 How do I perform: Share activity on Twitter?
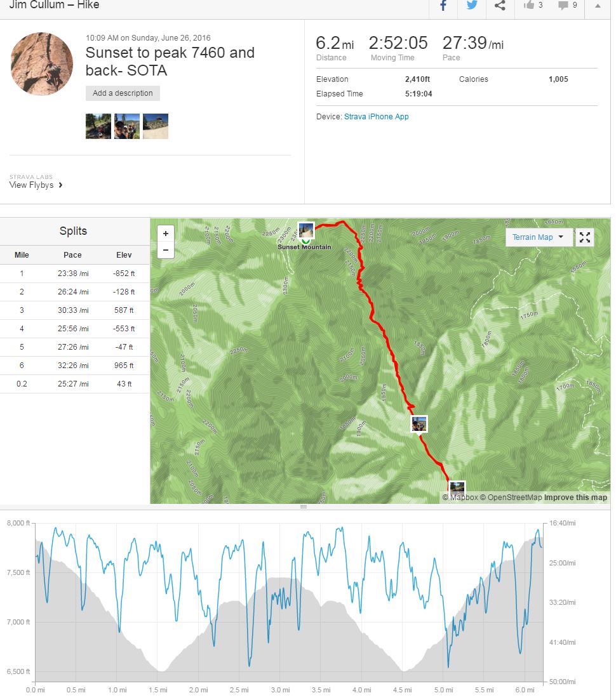pyautogui.click(x=472, y=5)
